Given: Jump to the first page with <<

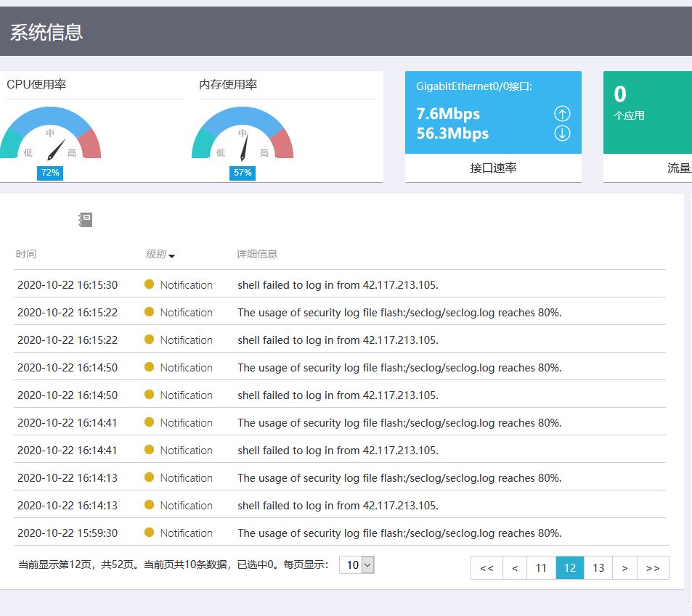Looking at the screenshot, I should coord(487,568).
